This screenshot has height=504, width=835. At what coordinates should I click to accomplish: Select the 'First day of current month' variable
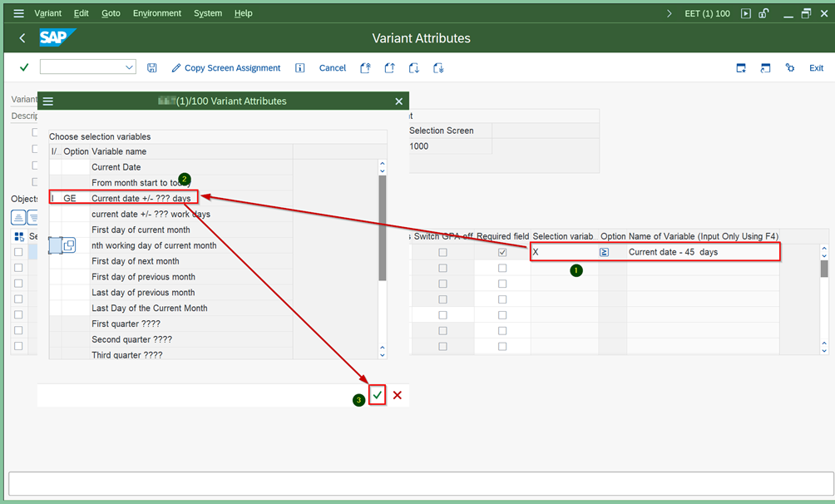click(x=141, y=230)
